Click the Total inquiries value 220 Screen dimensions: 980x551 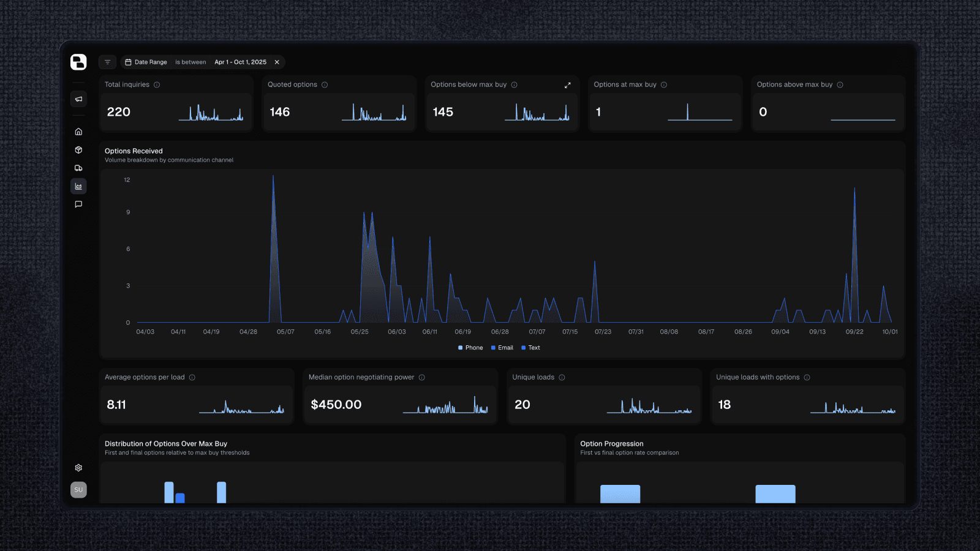[x=118, y=112]
